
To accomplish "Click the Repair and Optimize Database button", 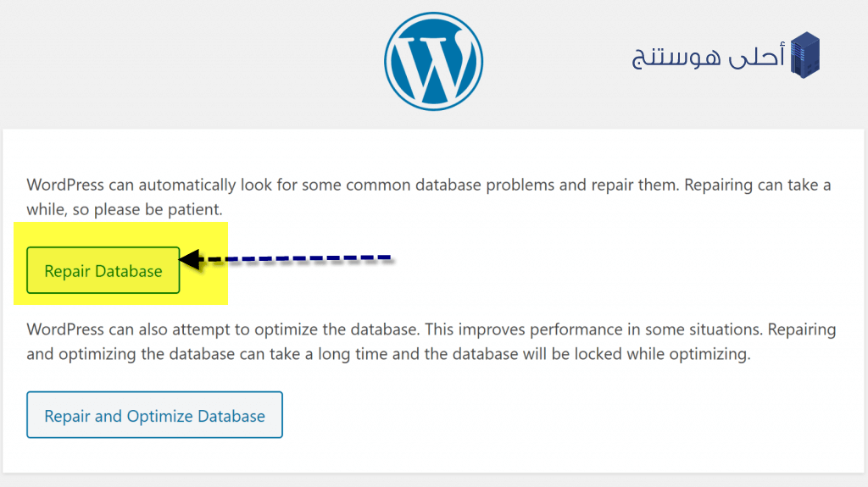I will coord(154,415).
